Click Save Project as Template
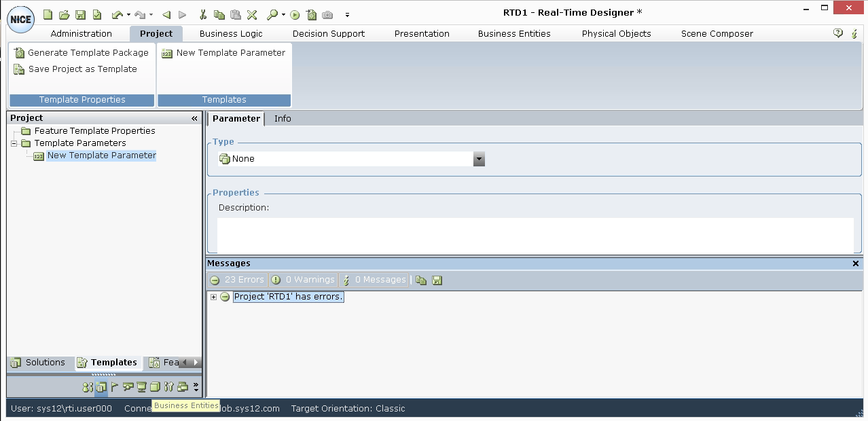The height and width of the screenshot is (421, 868). 75,69
